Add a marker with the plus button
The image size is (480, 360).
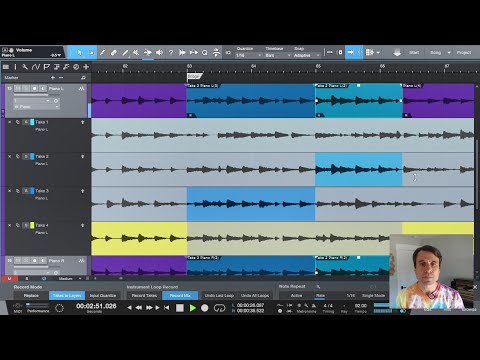(x=53, y=78)
